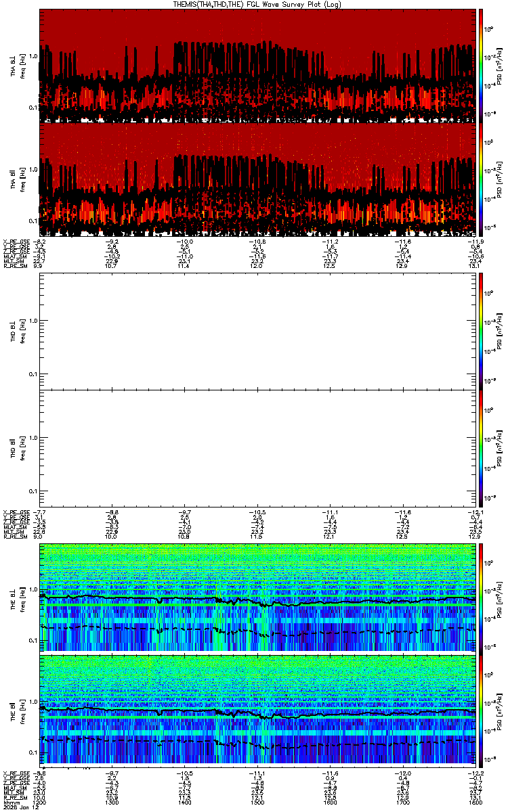Click the 1200 time tick label
The width and height of the screenshot is (508, 812).
pos(40,801)
